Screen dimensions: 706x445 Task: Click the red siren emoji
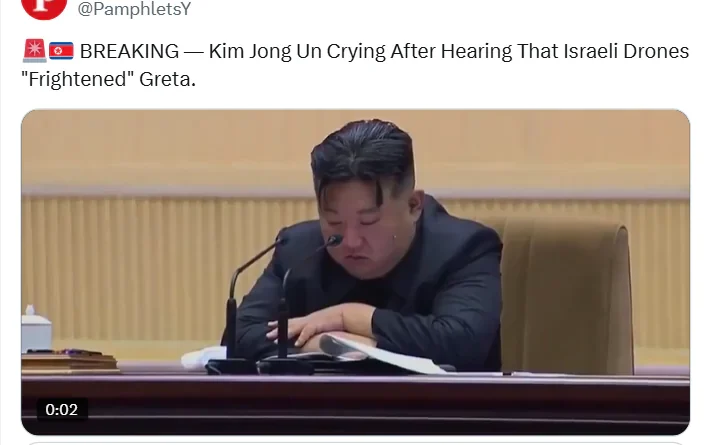(x=34, y=50)
